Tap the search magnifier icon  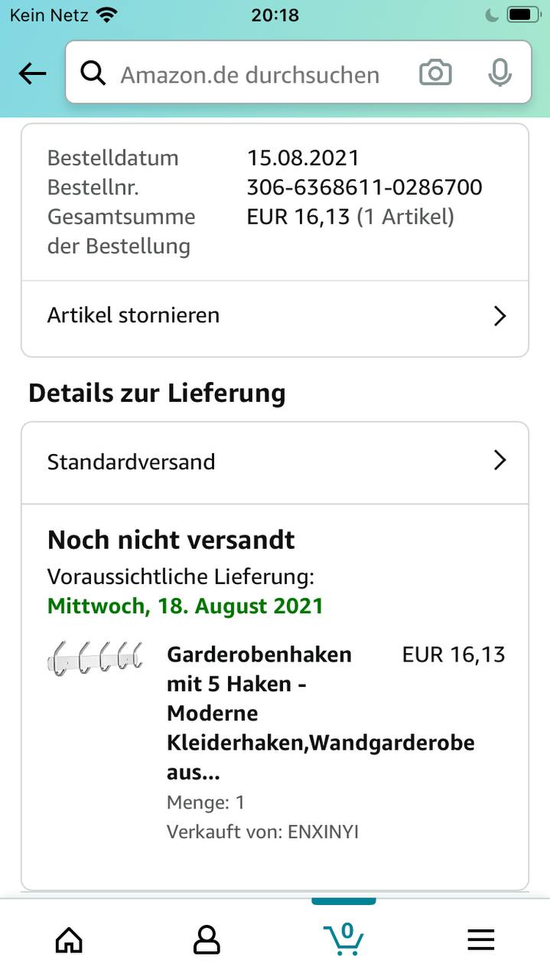click(93, 73)
